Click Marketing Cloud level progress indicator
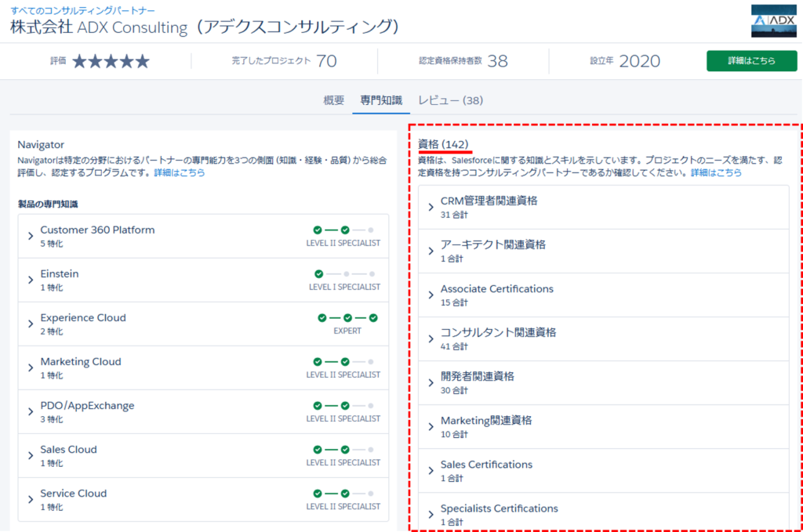This screenshot has height=532, width=803. tap(343, 362)
